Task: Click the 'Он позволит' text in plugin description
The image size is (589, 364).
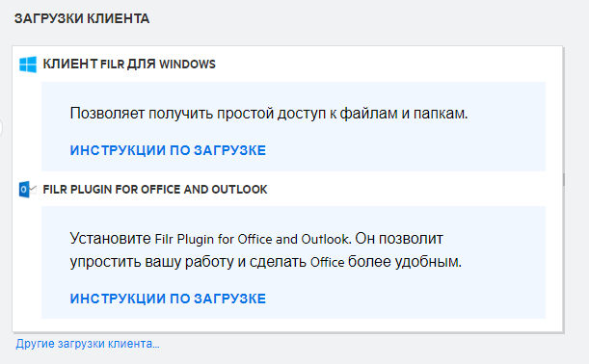Action: 399,239
